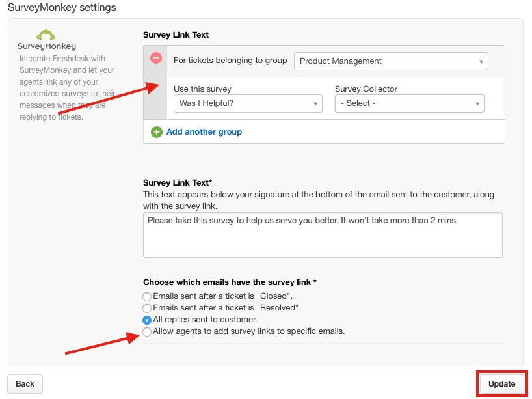Open the 'Use this survey' dropdown
The height and width of the screenshot is (399, 532).
click(x=248, y=103)
